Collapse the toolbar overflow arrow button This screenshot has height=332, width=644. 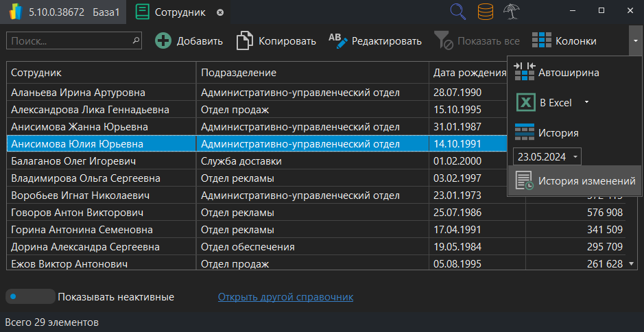(x=635, y=41)
